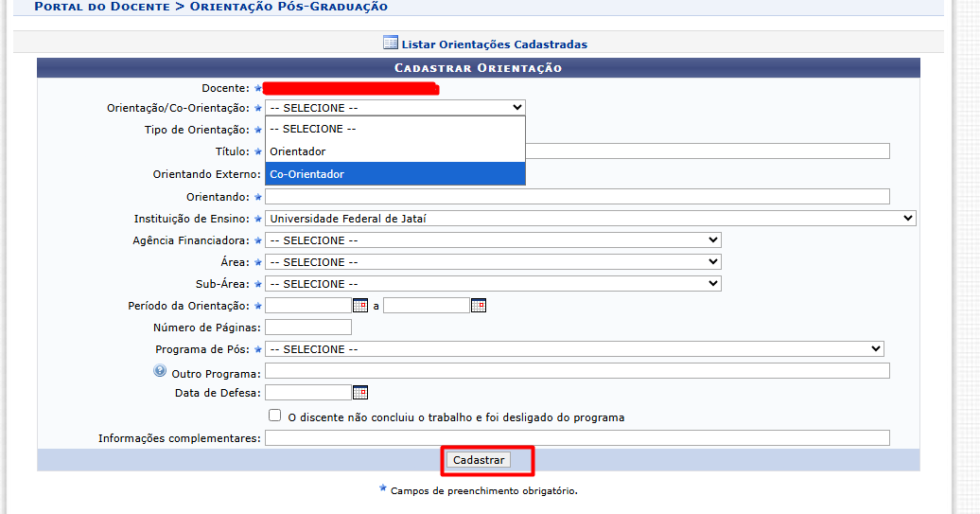The width and height of the screenshot is (980, 514).
Task: Click the Cadastrar Orientação form header
Action: (x=478, y=67)
